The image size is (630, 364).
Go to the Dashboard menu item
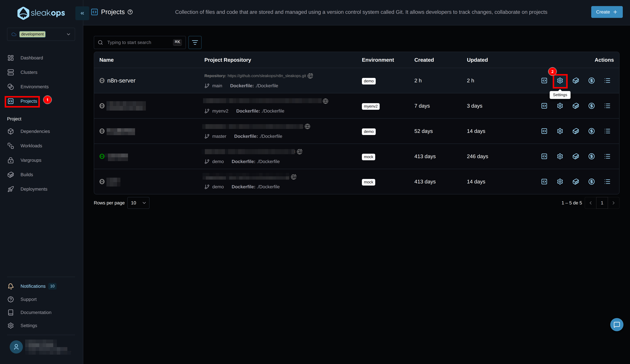[32, 58]
